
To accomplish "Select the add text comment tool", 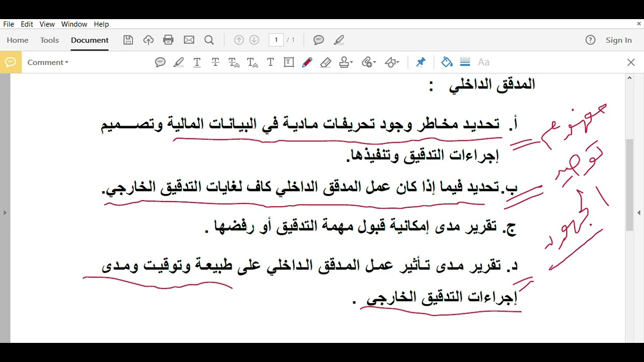I will point(271,62).
